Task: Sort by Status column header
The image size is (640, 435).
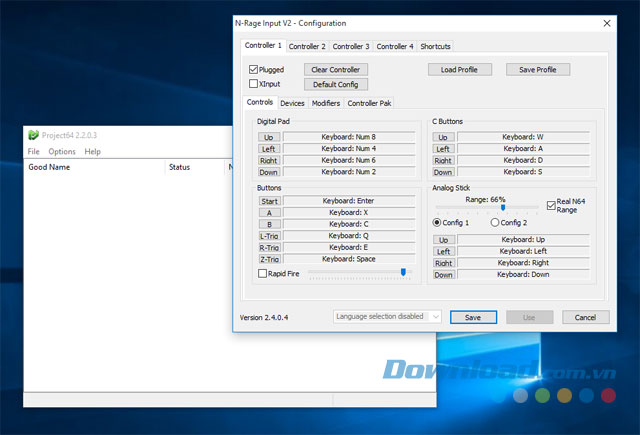Action: click(x=195, y=167)
